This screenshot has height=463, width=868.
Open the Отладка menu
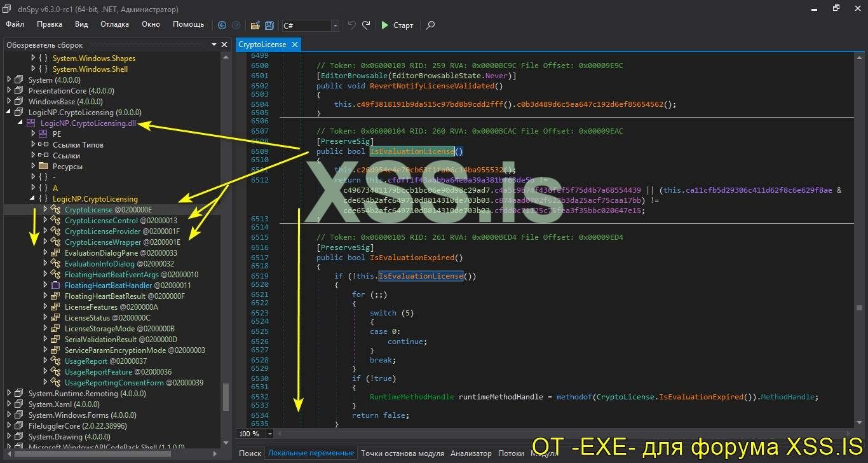pyautogui.click(x=114, y=24)
